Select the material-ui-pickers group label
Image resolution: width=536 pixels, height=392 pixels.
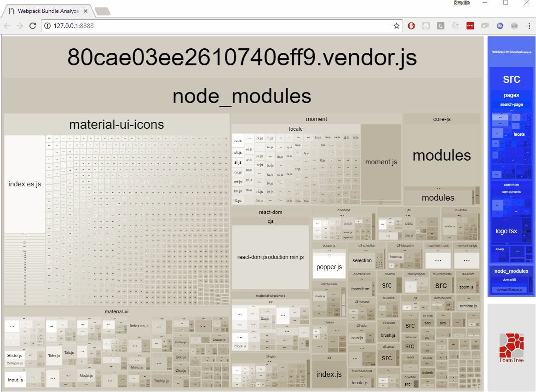click(x=271, y=296)
